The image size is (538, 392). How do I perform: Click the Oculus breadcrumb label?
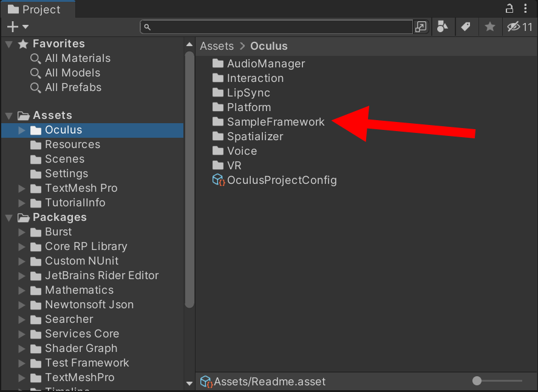269,46
